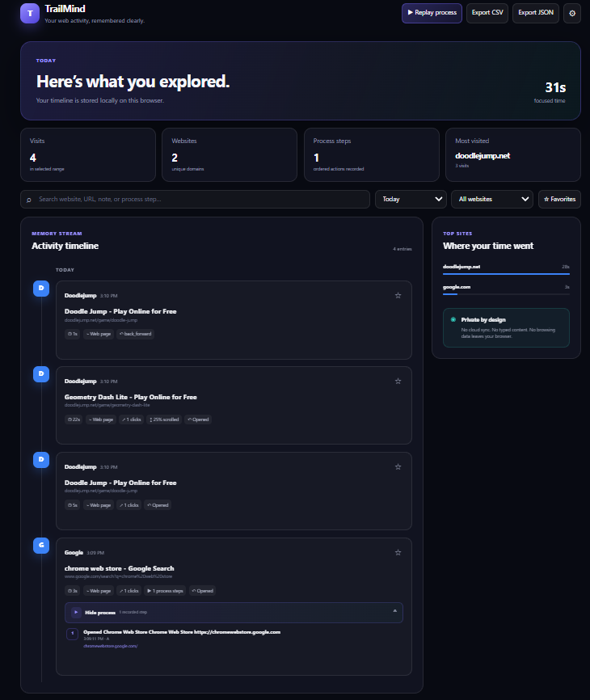
Task: Click the play icon next to Hide process
Action: pos(76,613)
